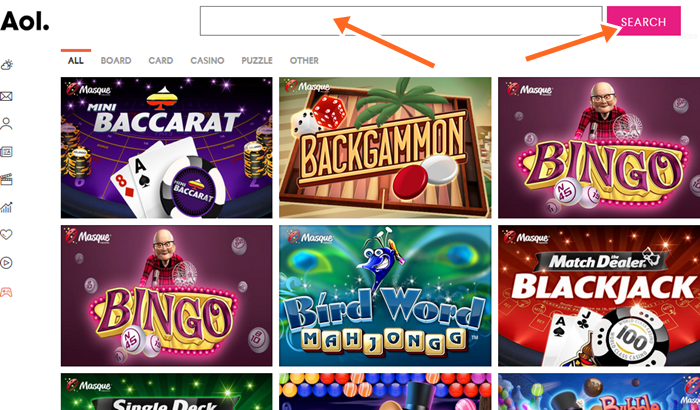Screen dimensions: 700x410
Task: Switch to the PUZZLE tab
Action: tap(257, 61)
